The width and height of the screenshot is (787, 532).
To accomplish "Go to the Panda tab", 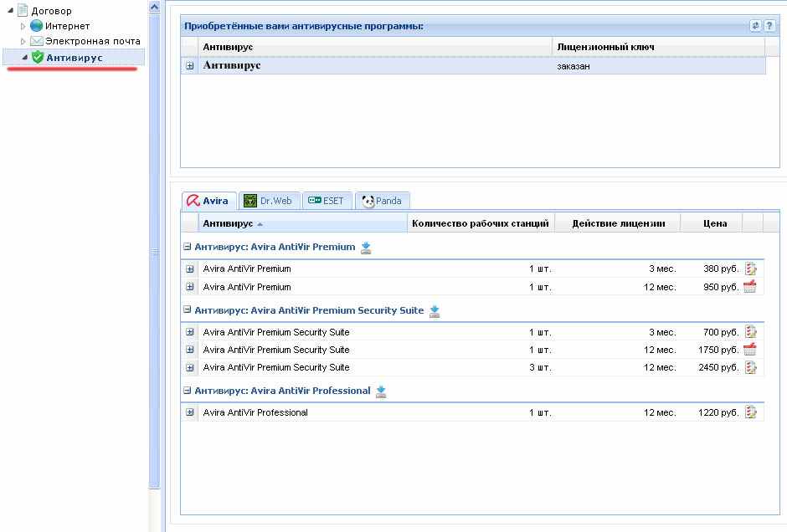I will (x=382, y=201).
